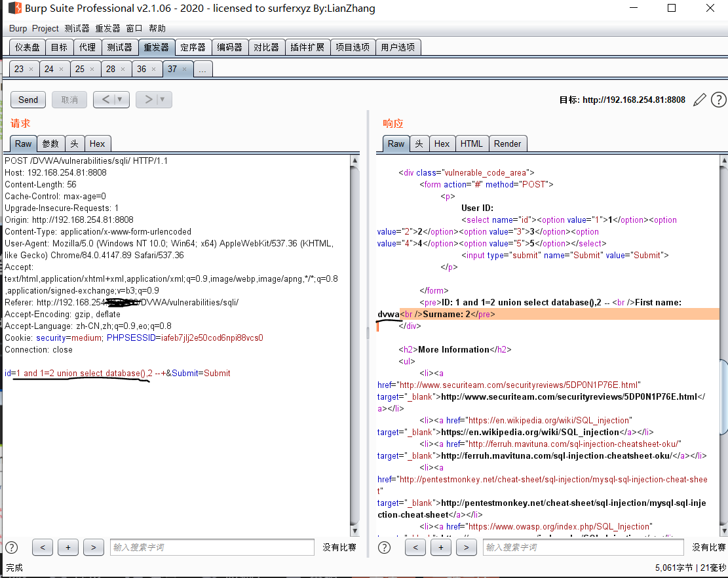Viewport: 728px width, 578px height.
Task: Click the id payload parameter in request body
Action: point(85,374)
